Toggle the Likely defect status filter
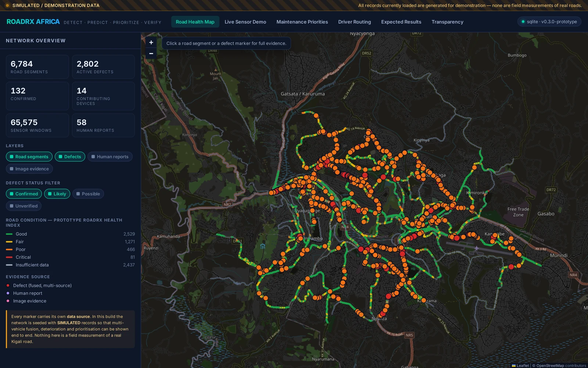 point(57,194)
